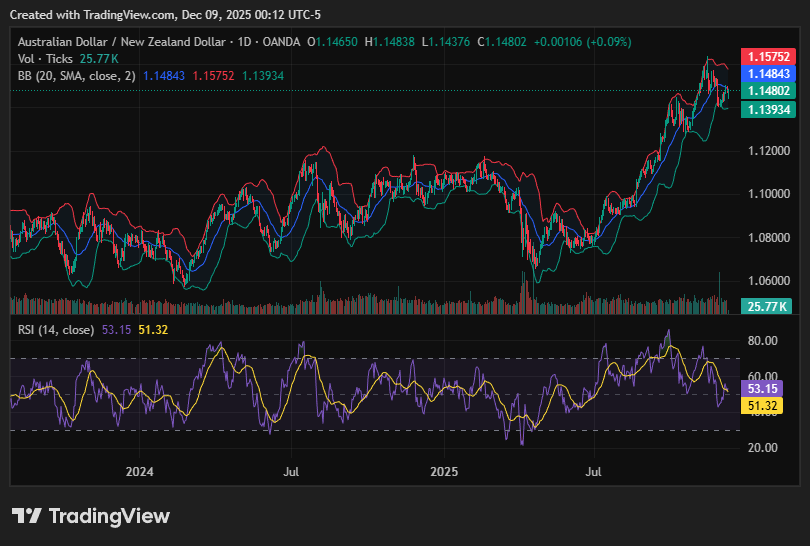
Task: Click the 80.00 level on the RSI scale
Action: 763,341
